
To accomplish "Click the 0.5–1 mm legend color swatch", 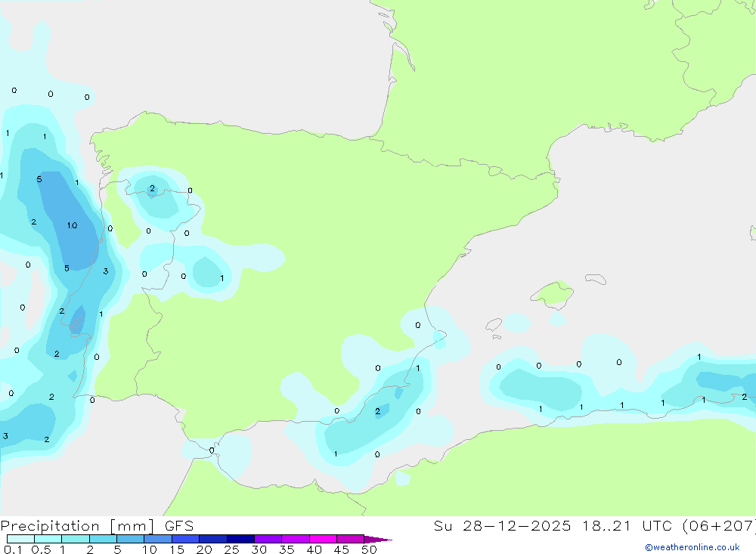I will pyautogui.click(x=48, y=539).
